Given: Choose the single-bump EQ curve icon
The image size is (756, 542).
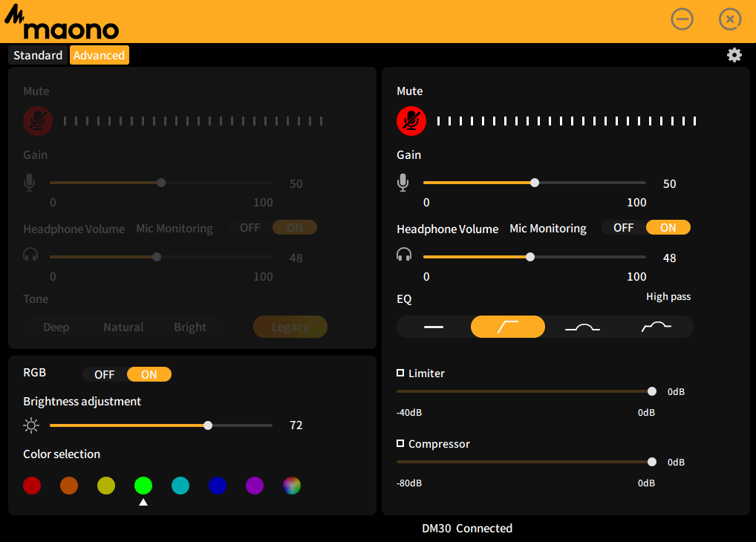Looking at the screenshot, I should click(582, 327).
